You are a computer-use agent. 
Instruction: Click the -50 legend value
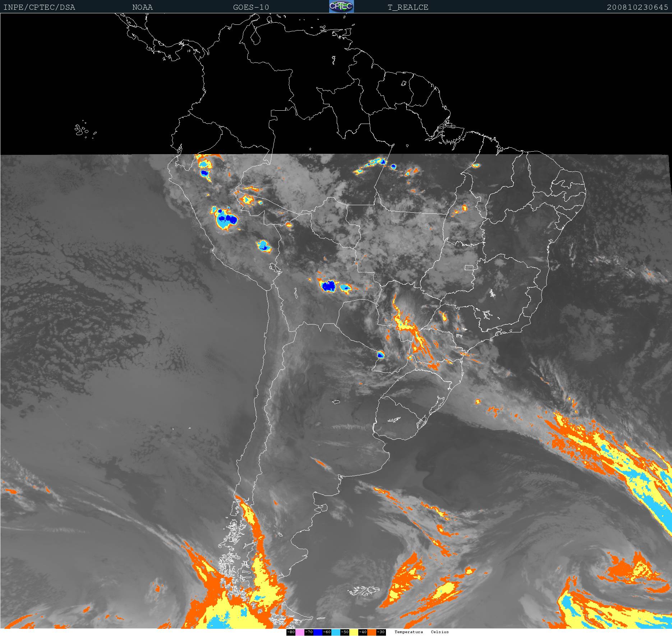(345, 632)
